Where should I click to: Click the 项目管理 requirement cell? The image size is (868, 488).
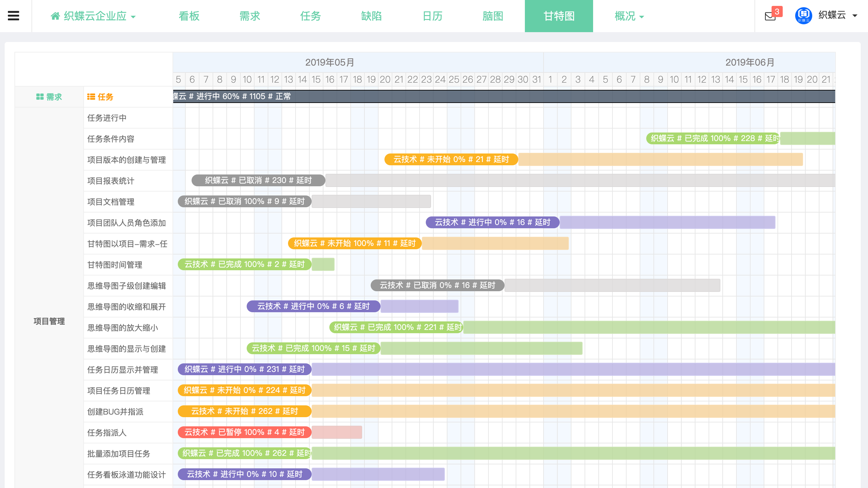[x=49, y=321]
